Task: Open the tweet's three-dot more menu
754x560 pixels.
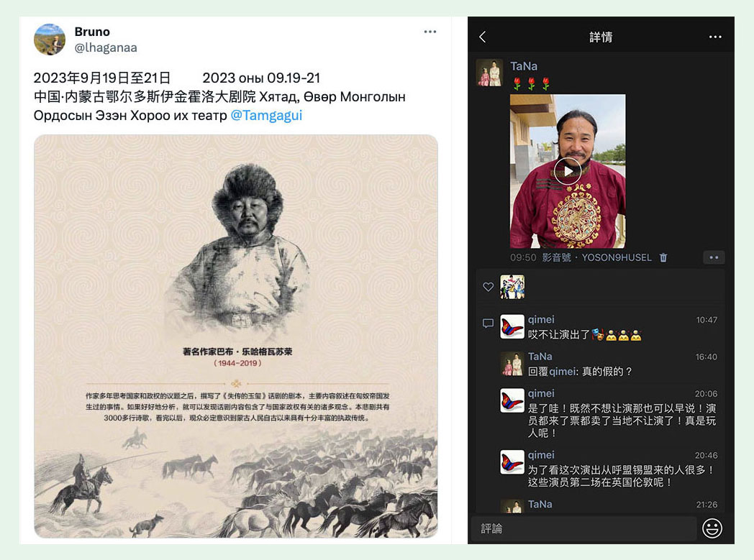Action: point(430,32)
